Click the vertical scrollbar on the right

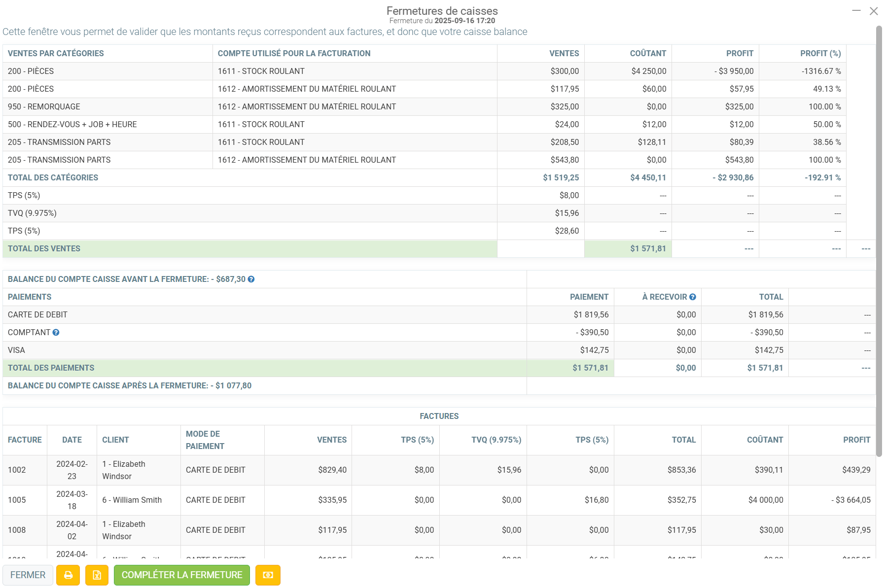click(x=879, y=242)
